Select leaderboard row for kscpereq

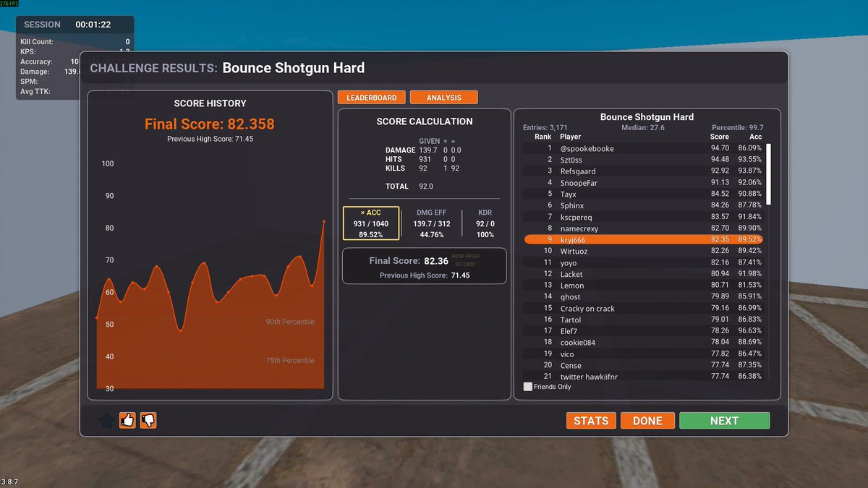(x=644, y=217)
